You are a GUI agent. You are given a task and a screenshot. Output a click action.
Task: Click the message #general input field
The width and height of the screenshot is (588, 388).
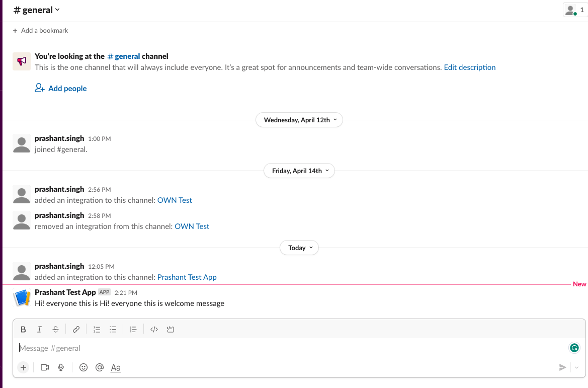(201, 348)
